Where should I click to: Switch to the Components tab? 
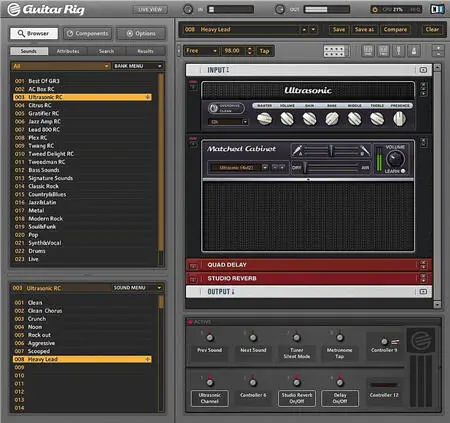coord(88,33)
